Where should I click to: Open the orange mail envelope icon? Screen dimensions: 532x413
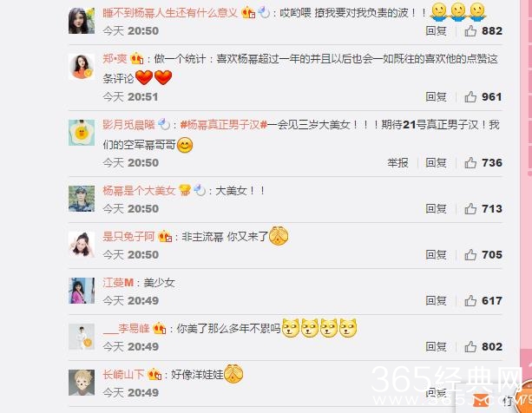pyautogui.click(x=481, y=401)
